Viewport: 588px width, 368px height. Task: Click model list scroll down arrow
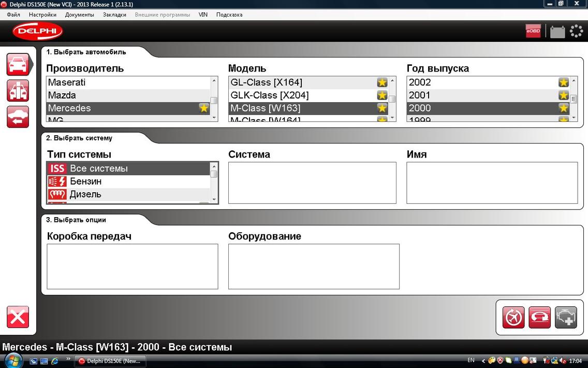392,118
